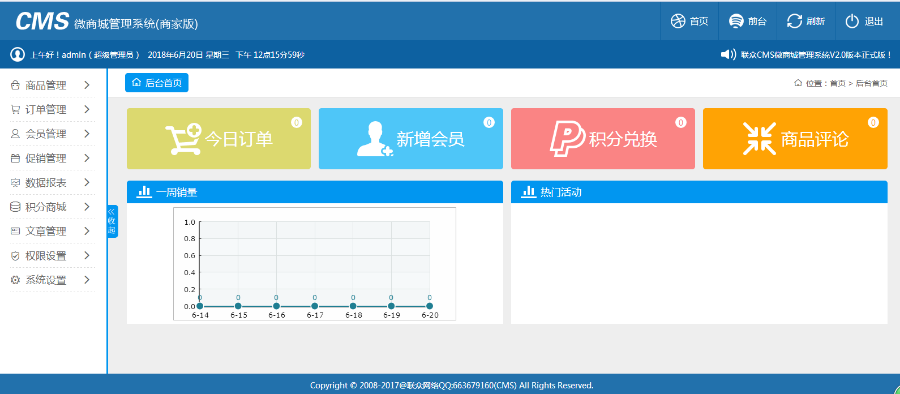
Task: Open 前台 storefront via header text
Action: tap(757, 22)
